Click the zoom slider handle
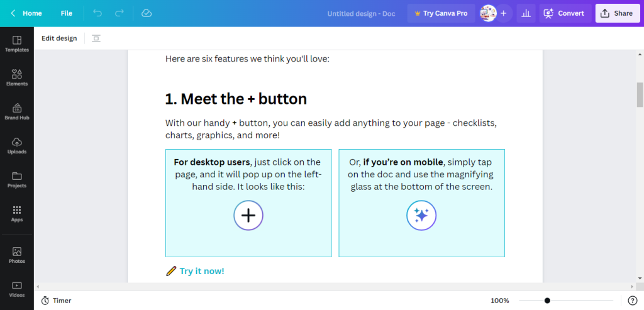The image size is (644, 310). coord(547,301)
